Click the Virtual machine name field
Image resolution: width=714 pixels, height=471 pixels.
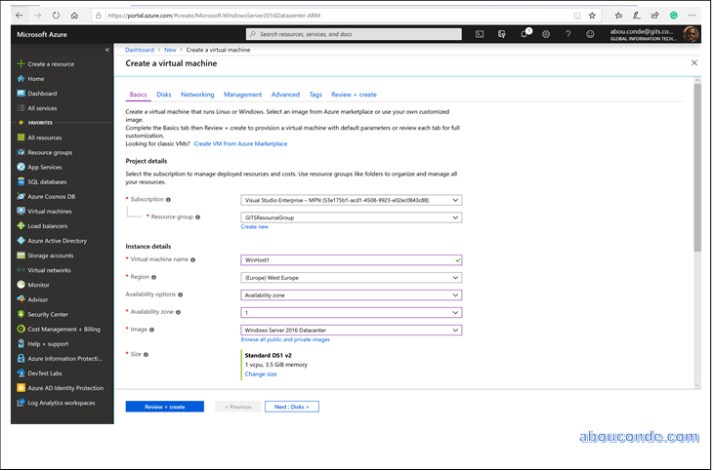[351, 259]
